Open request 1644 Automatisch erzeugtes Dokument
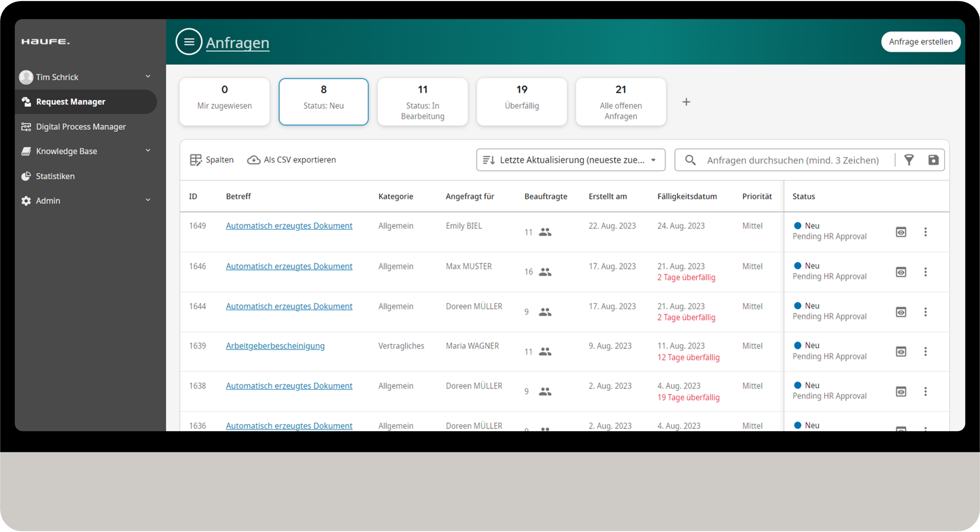The height and width of the screenshot is (532, 980). tap(289, 306)
